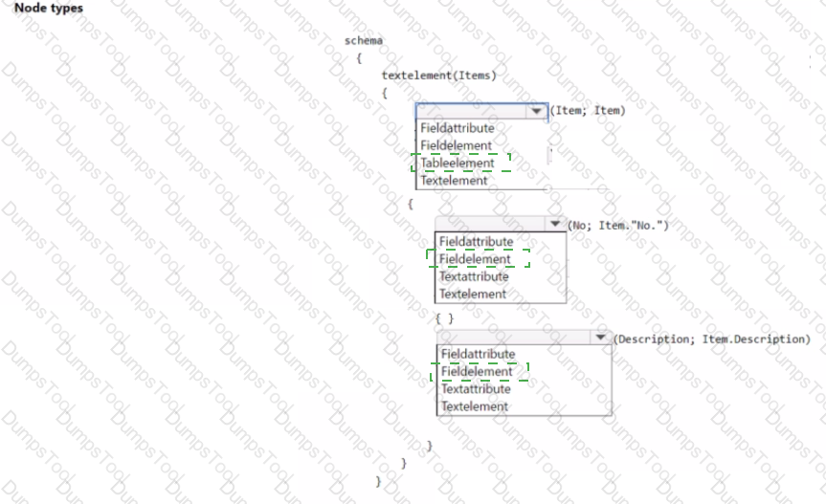Image resolution: width=826 pixels, height=504 pixels.
Task: Choose Tableelement in the (Item; Item) dropdown
Action: coord(458,164)
